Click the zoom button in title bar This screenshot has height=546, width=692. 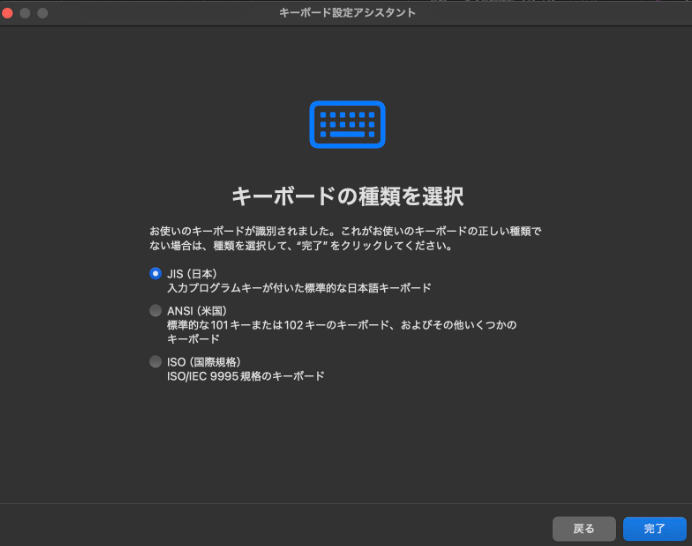42,13
